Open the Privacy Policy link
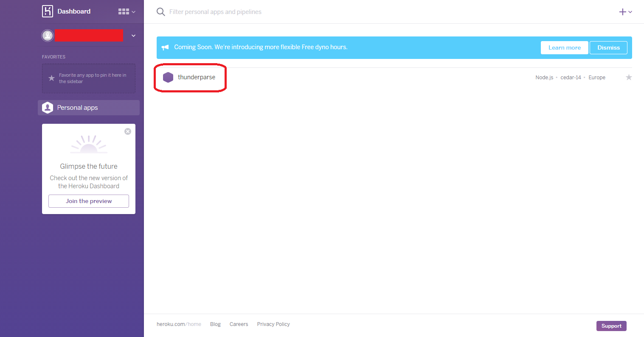The height and width of the screenshot is (337, 644). click(x=273, y=324)
